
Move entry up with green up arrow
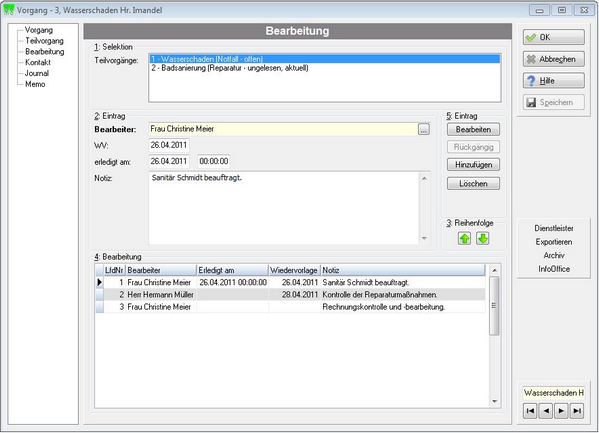(x=465, y=239)
